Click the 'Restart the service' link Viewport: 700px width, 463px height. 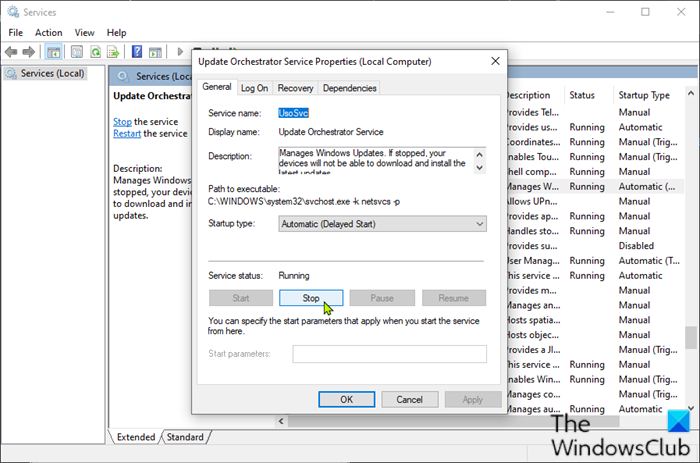pyautogui.click(x=127, y=133)
